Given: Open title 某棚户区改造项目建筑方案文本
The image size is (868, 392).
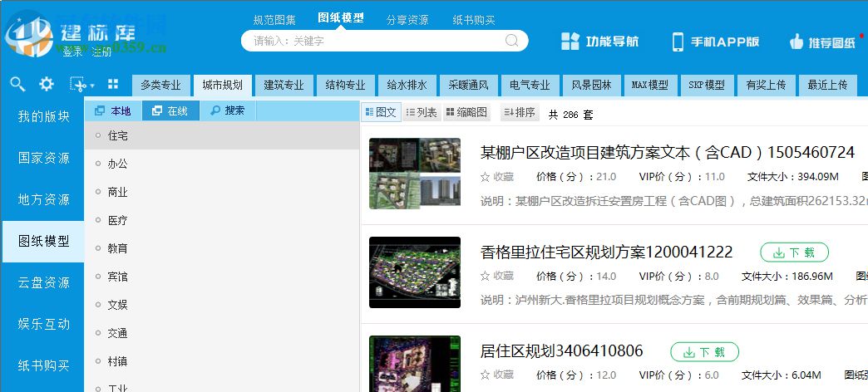Looking at the screenshot, I should (x=668, y=152).
